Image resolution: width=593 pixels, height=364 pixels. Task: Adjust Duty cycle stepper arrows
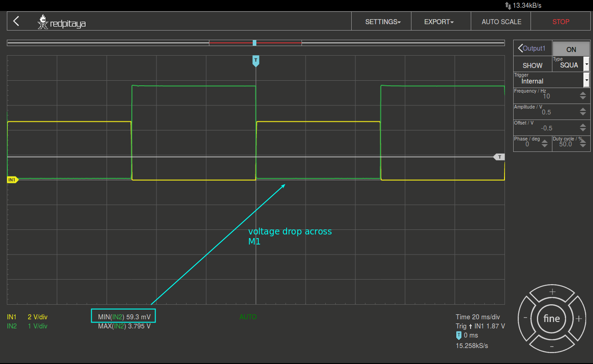click(x=583, y=144)
